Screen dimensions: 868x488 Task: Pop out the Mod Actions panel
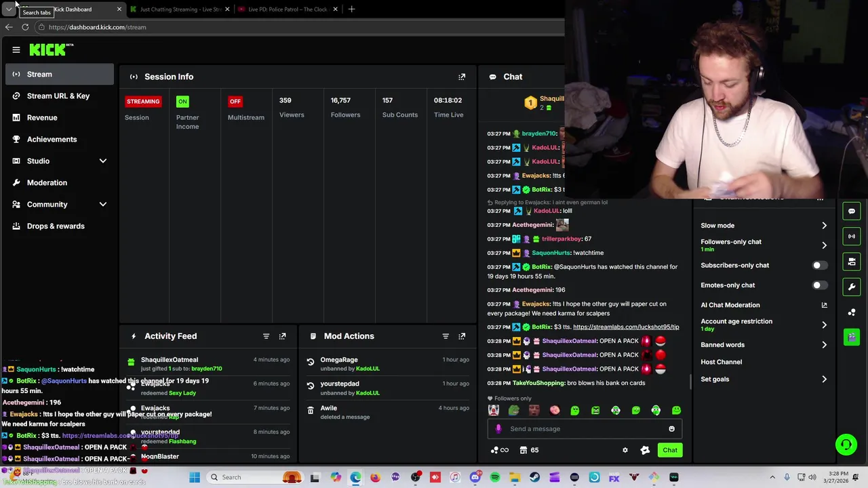[x=462, y=336]
